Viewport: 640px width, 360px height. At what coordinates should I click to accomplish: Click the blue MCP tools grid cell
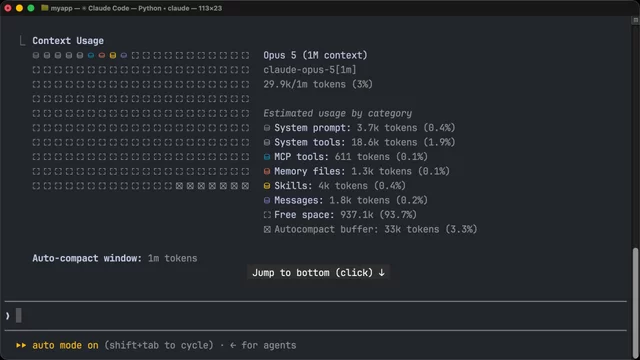[91, 55]
